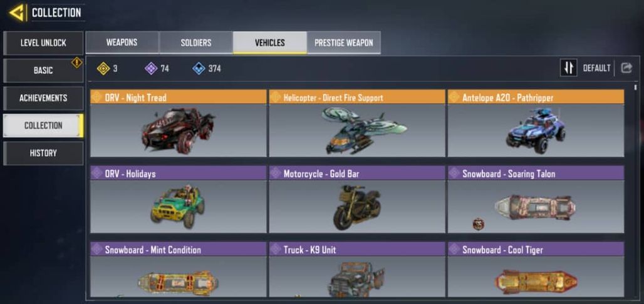The image size is (644, 304).
Task: Click the share export icon
Action: pyautogui.click(x=626, y=68)
